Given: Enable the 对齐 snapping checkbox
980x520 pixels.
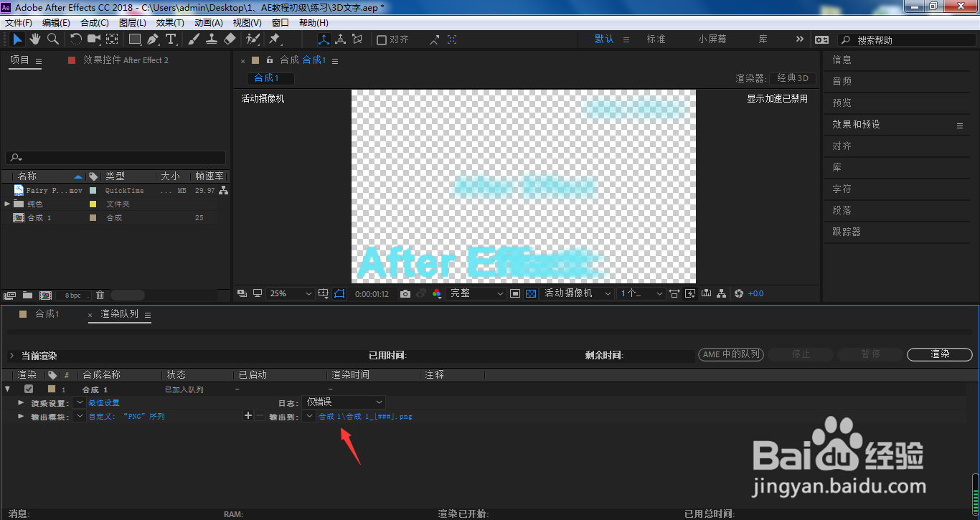Looking at the screenshot, I should click(382, 40).
